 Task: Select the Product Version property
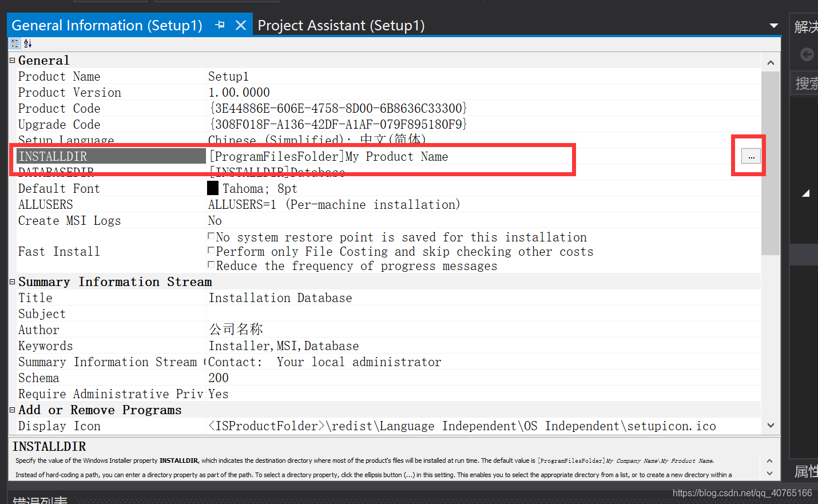tap(69, 92)
